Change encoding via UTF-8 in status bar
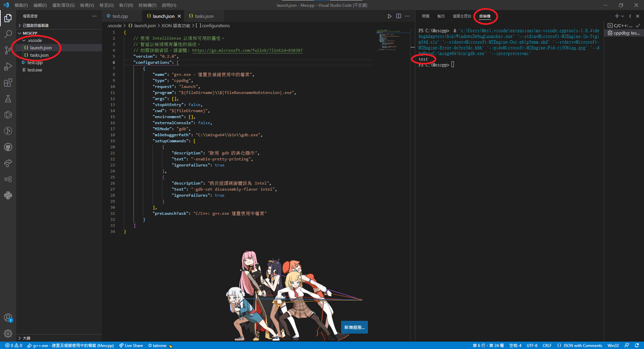Screen dimensions: 644x349 (x=532, y=345)
